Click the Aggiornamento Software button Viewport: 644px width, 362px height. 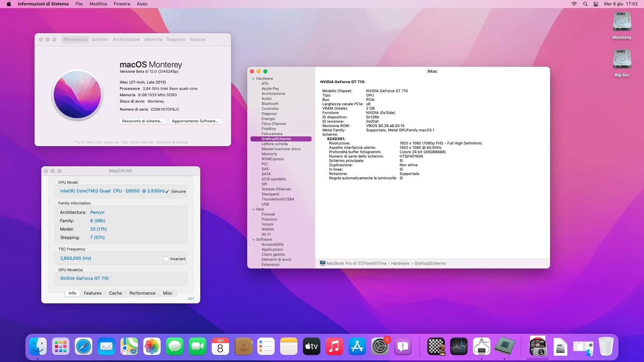pyautogui.click(x=195, y=121)
